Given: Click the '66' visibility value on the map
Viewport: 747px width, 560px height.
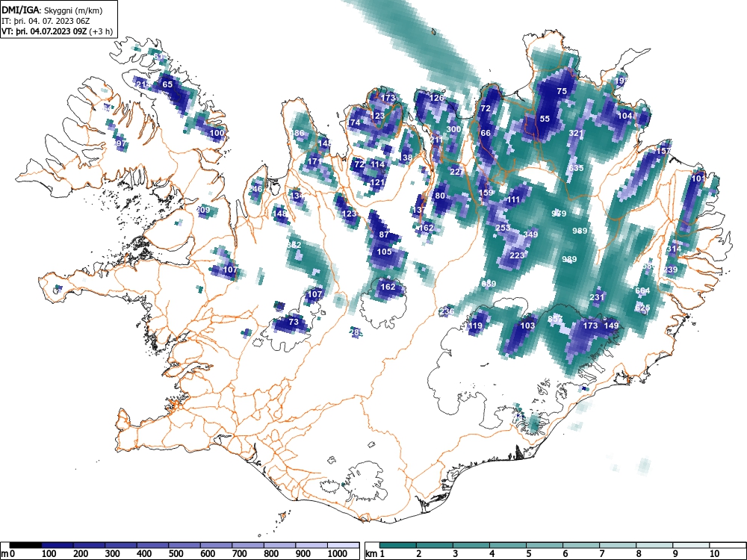Looking at the screenshot, I should point(486,133).
